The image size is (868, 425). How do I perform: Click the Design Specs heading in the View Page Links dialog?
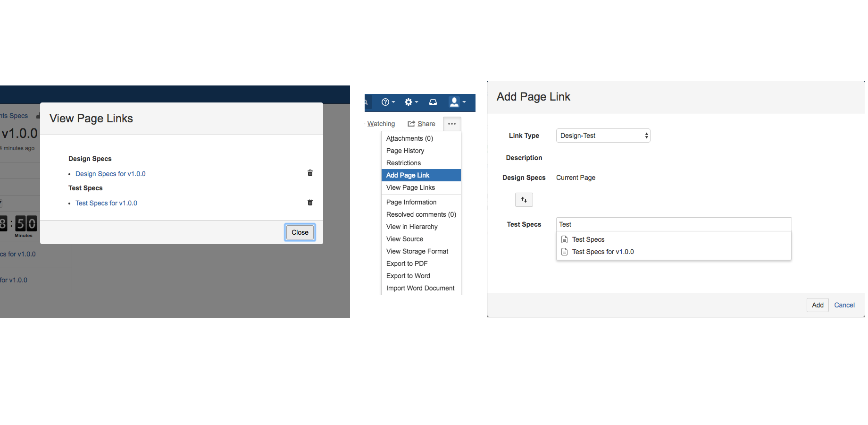tap(90, 159)
